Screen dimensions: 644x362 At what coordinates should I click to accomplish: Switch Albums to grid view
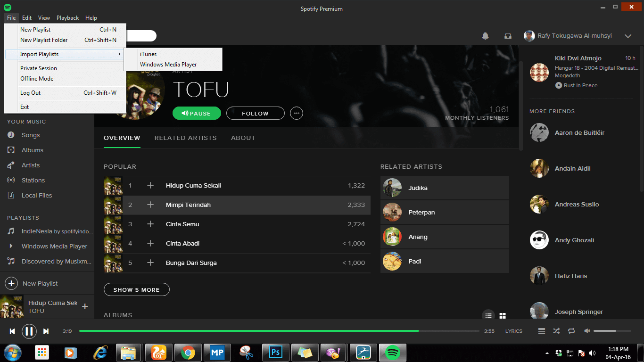tap(503, 315)
